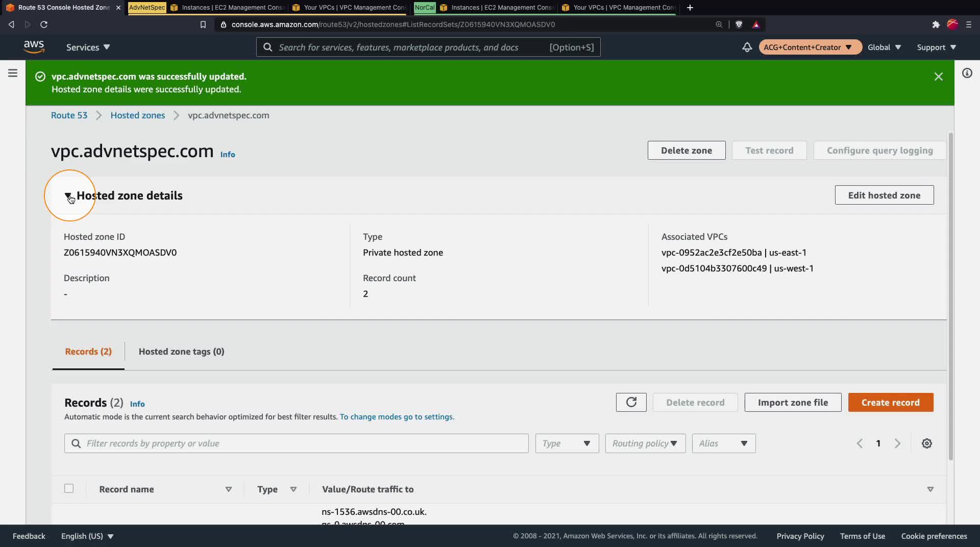Open browser extensions puzzle icon

click(936, 24)
